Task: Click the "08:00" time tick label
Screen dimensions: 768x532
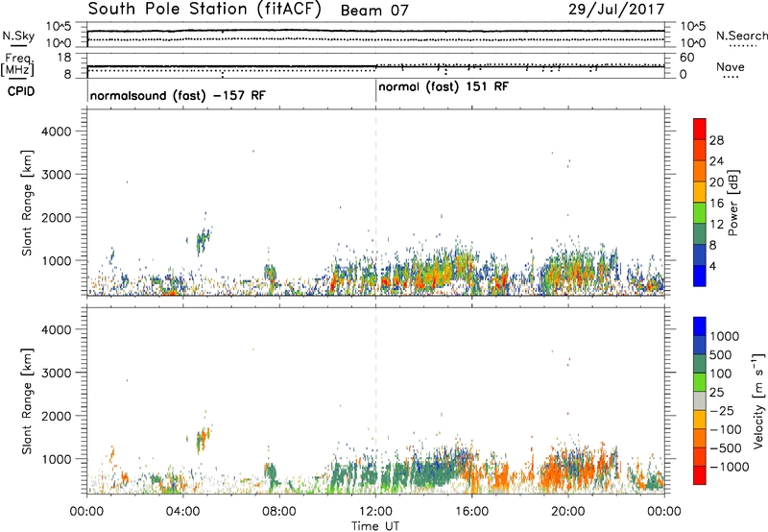Action: (279, 512)
